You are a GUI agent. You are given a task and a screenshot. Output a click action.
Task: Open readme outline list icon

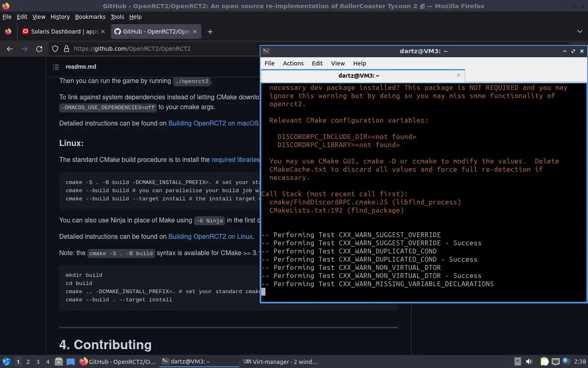56,67
